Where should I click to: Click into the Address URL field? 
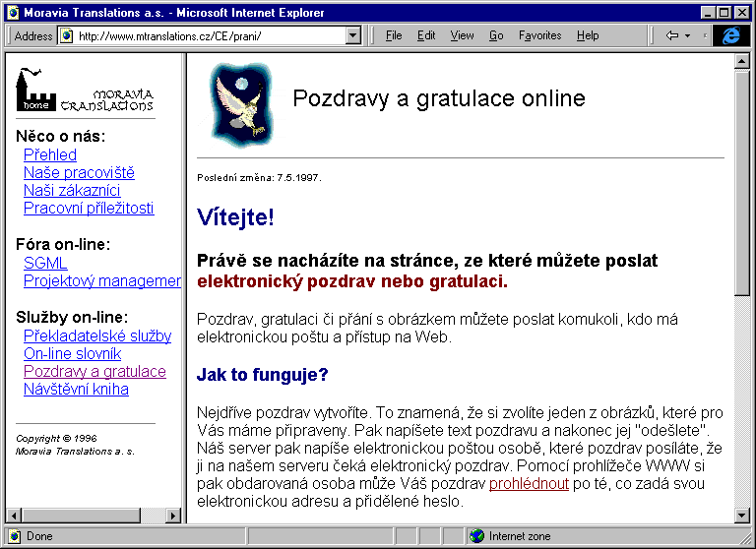click(210, 35)
